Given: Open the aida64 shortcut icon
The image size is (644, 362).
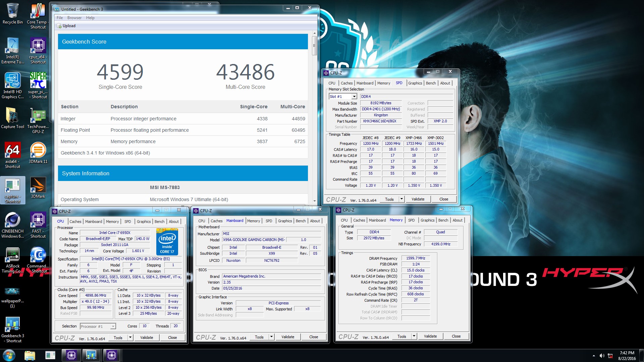Looking at the screenshot, I should coord(12,155).
